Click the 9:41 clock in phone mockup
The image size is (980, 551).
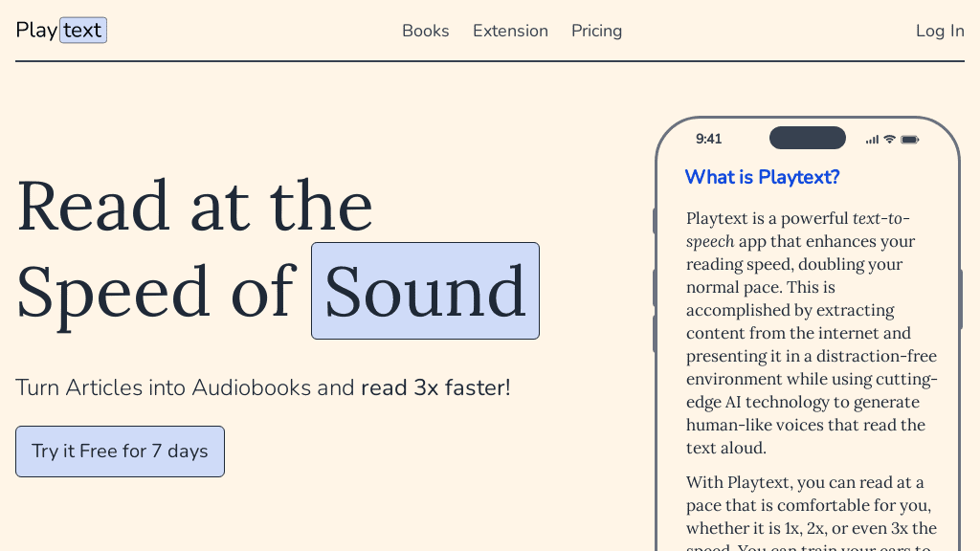[x=709, y=139]
